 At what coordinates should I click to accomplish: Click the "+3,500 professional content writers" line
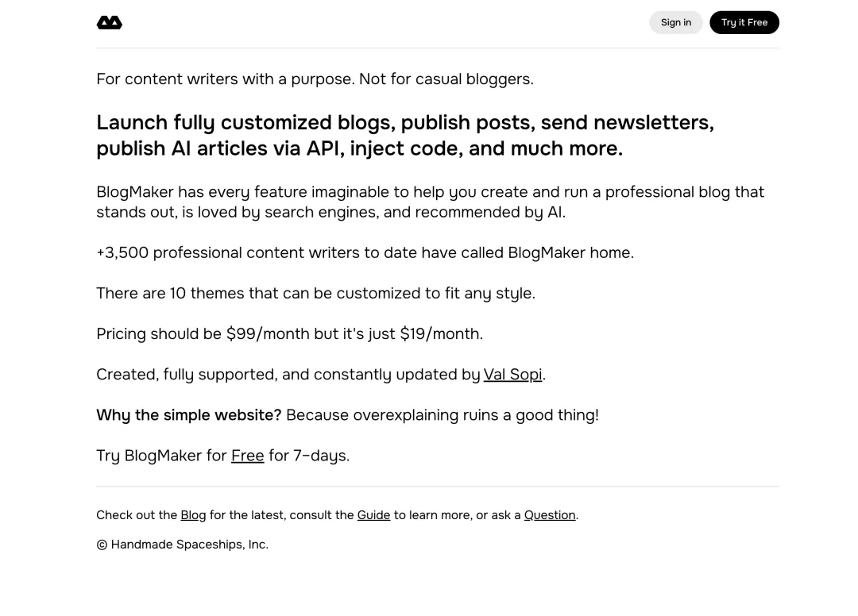click(x=365, y=252)
